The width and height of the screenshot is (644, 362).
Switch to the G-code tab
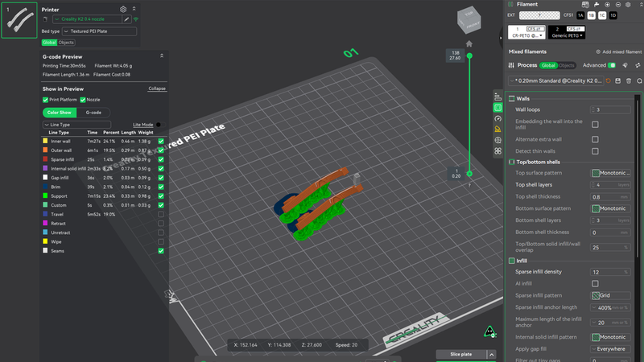(93, 113)
